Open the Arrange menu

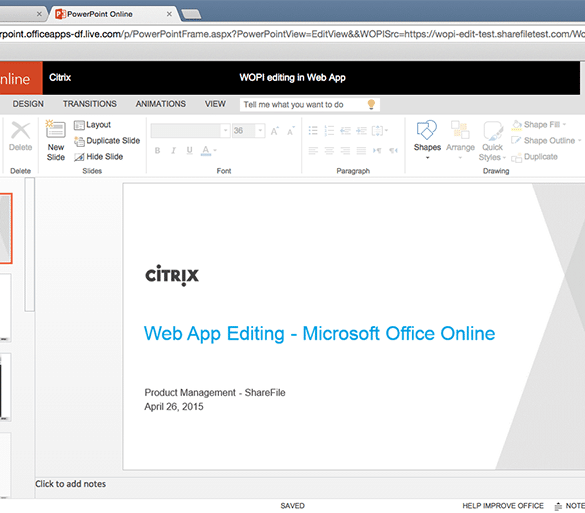(x=460, y=139)
